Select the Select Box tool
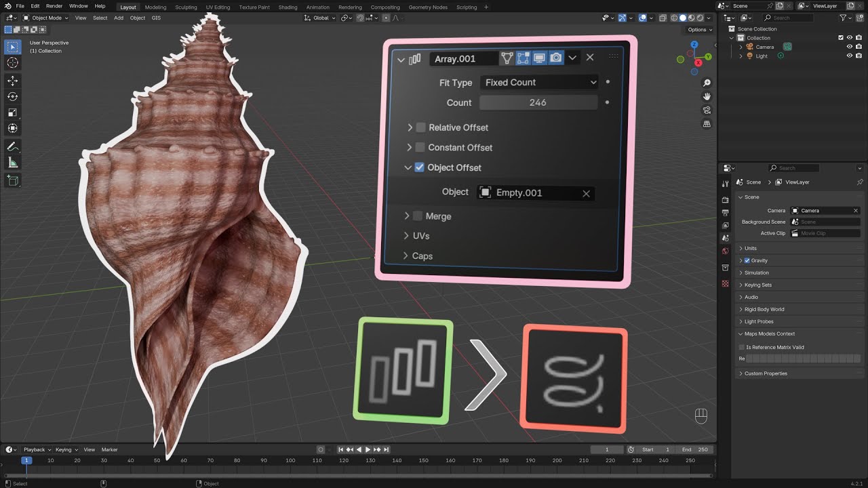 [12, 47]
